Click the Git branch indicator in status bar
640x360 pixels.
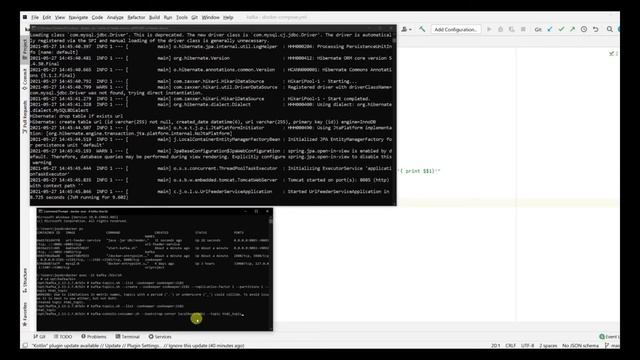(611, 346)
